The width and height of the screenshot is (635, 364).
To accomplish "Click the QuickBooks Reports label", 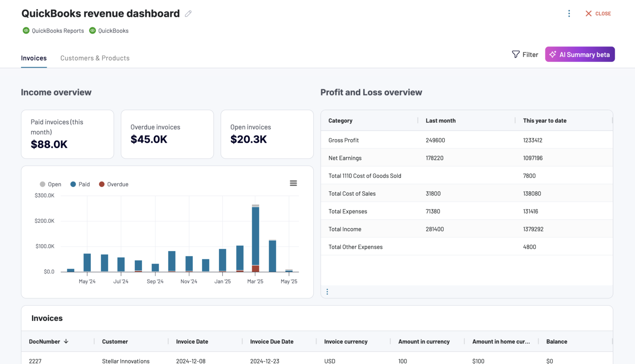I will [x=58, y=31].
